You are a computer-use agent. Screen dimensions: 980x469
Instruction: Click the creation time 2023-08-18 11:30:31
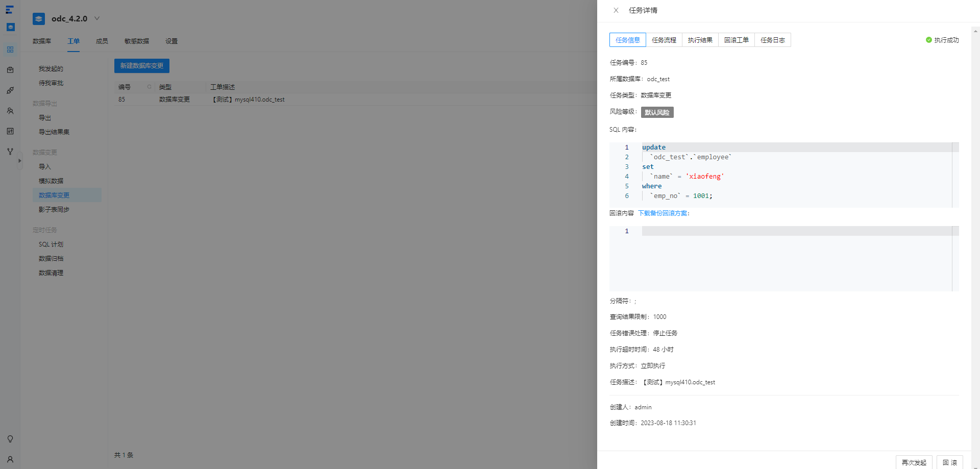click(669, 423)
